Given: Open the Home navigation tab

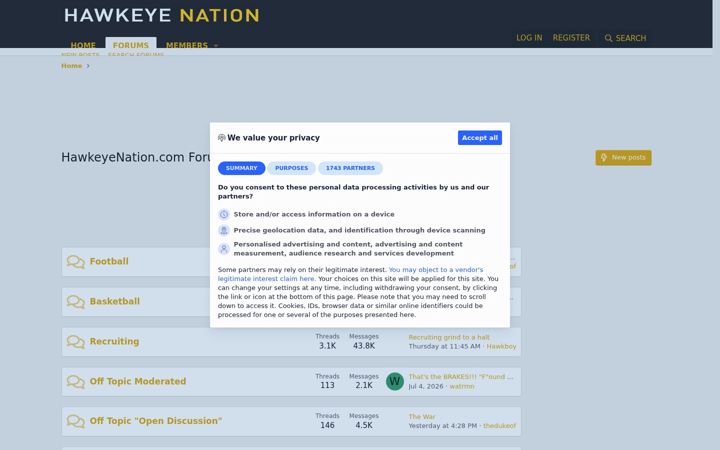Looking at the screenshot, I should tap(83, 45).
